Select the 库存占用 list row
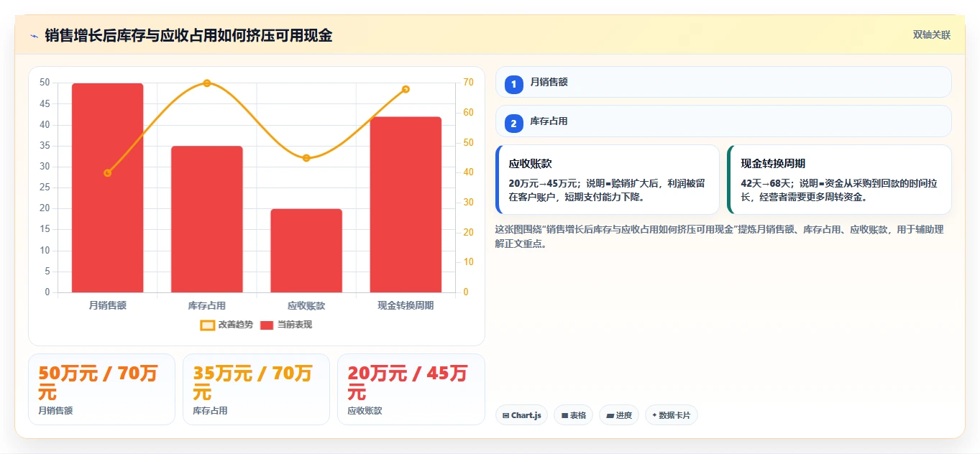The height and width of the screenshot is (454, 980). (x=723, y=121)
